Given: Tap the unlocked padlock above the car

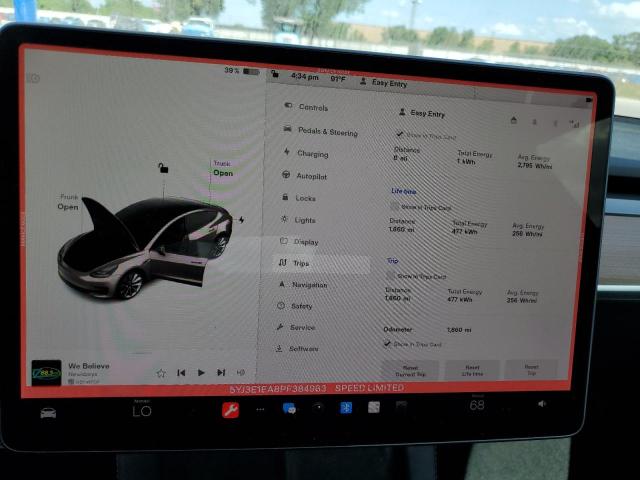Looking at the screenshot, I should 163,168.
